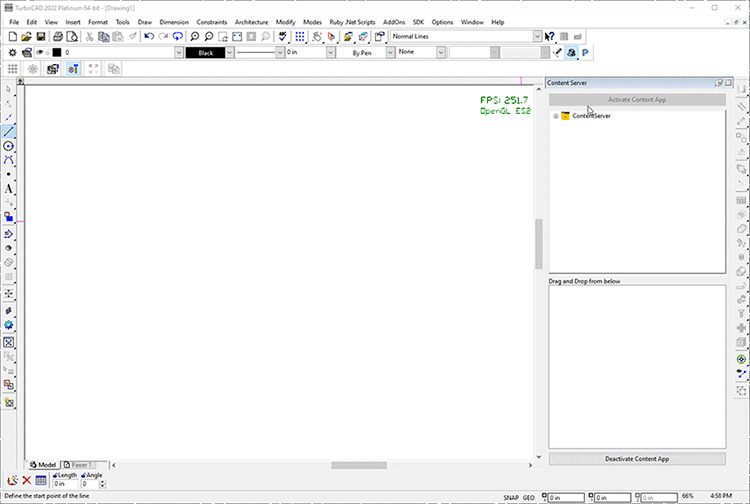This screenshot has width=750, height=504.
Task: Click the Print icon
Action: click(58, 36)
